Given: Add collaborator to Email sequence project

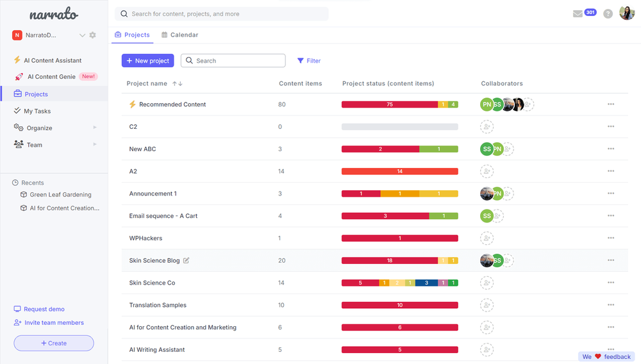Looking at the screenshot, I should pyautogui.click(x=498, y=216).
